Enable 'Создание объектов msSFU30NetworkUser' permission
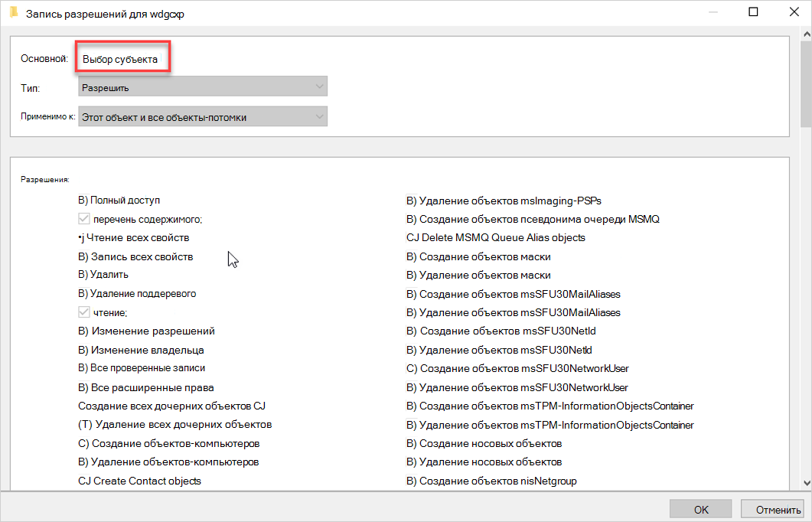 tap(412, 369)
